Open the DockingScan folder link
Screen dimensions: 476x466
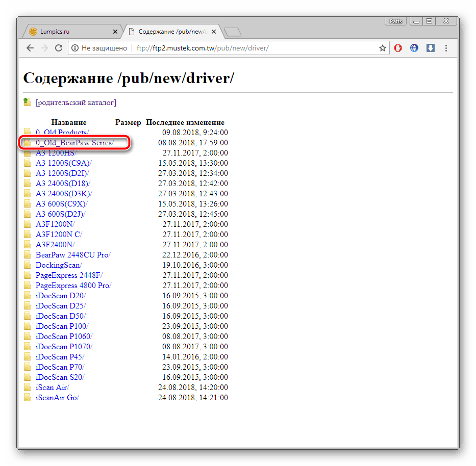pyautogui.click(x=58, y=265)
